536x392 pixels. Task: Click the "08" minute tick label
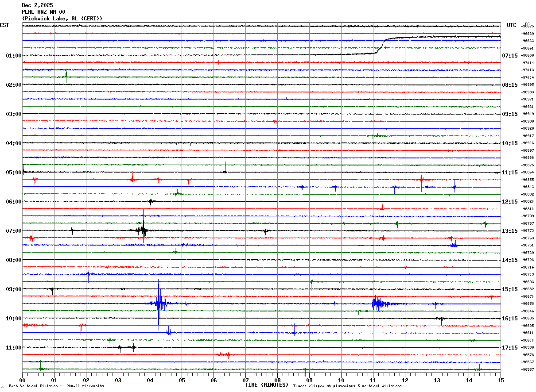tap(277, 380)
